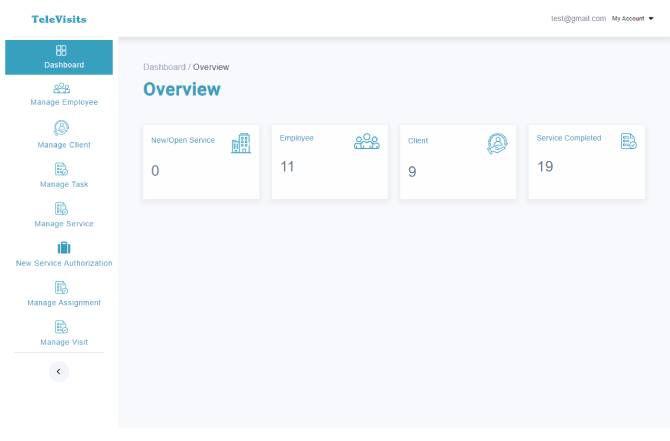Click the Service Completed count 19
The image size is (670, 441).
[545, 167]
